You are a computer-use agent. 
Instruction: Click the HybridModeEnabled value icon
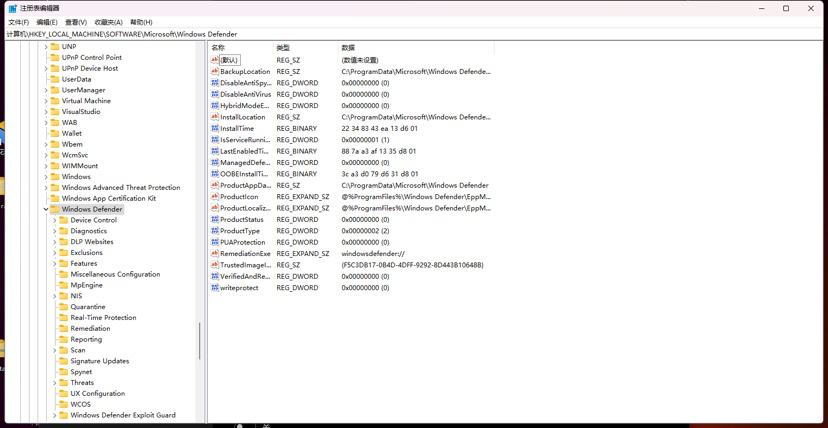(x=214, y=106)
